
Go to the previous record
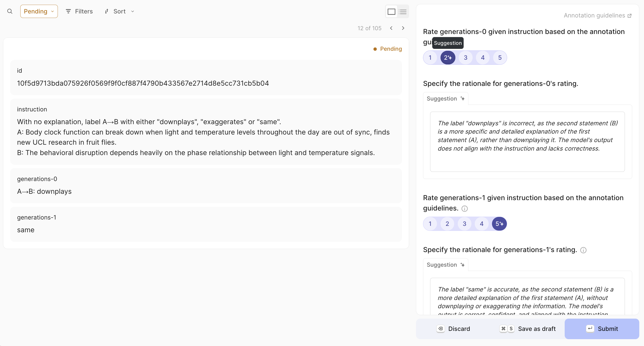click(391, 28)
